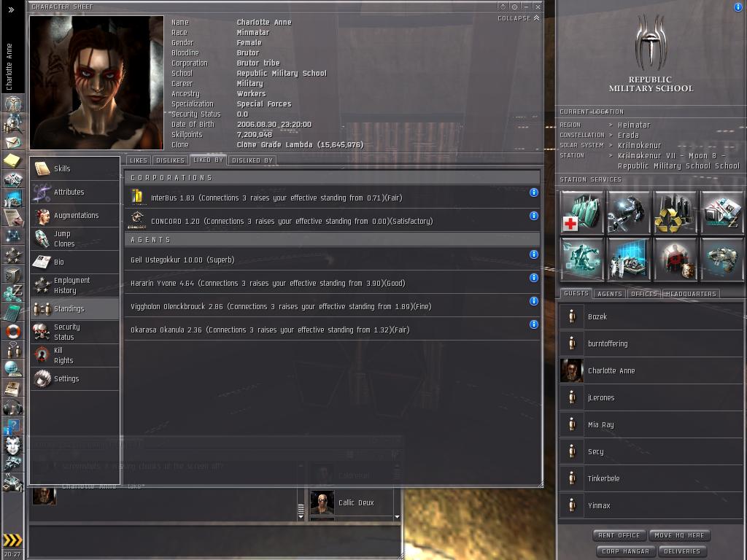Show info for CONCORD standing row
The width and height of the screenshot is (747, 560).
point(533,216)
